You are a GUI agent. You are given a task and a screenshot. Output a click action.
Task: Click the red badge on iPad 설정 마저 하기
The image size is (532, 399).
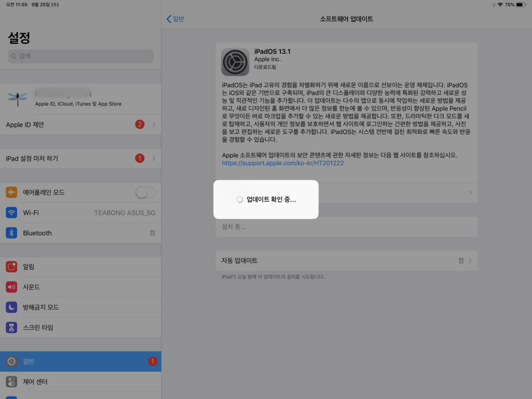pos(140,158)
